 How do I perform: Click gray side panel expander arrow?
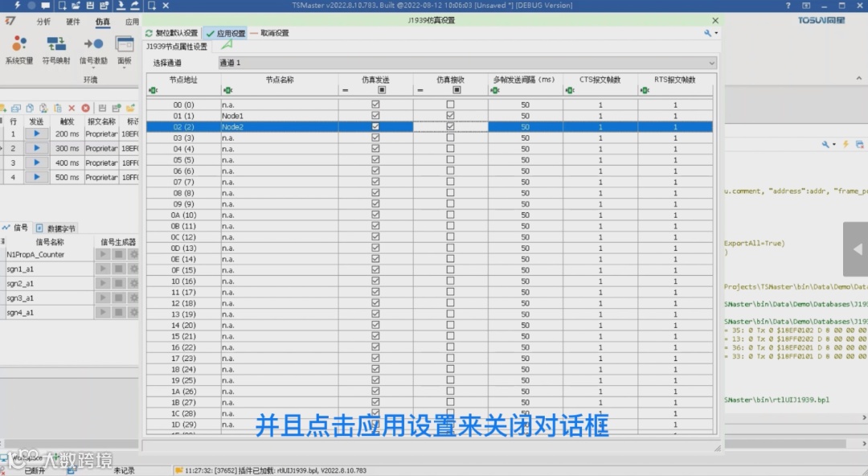coord(856,248)
